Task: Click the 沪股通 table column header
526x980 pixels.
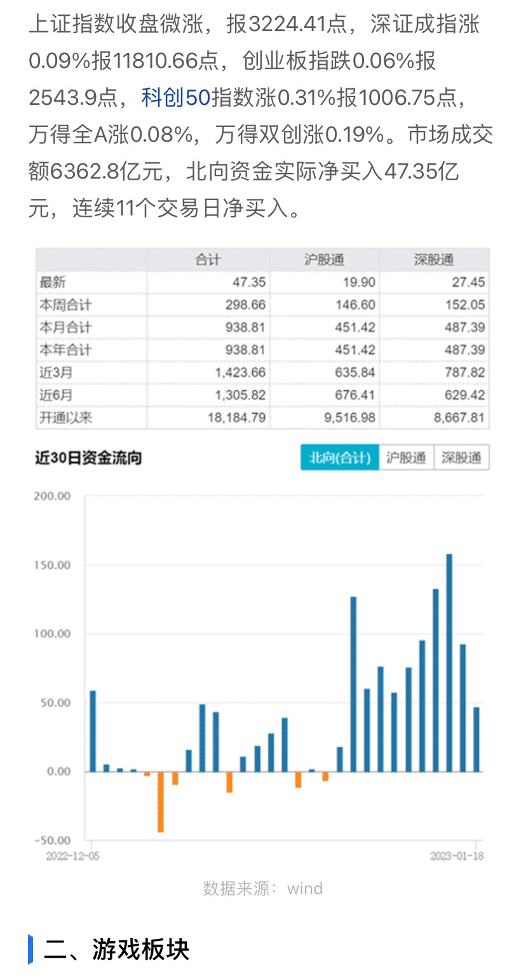Action: (x=325, y=259)
